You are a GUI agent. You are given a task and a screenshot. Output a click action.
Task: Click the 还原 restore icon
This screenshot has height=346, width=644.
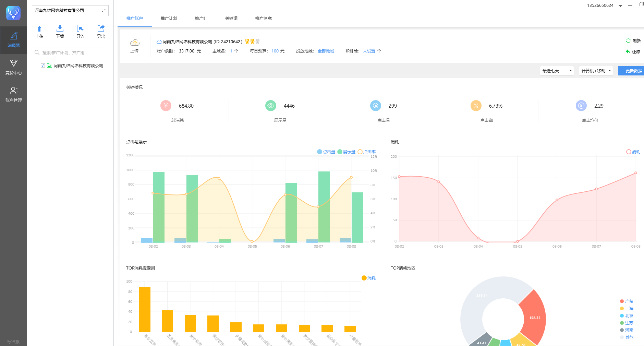[628, 51]
